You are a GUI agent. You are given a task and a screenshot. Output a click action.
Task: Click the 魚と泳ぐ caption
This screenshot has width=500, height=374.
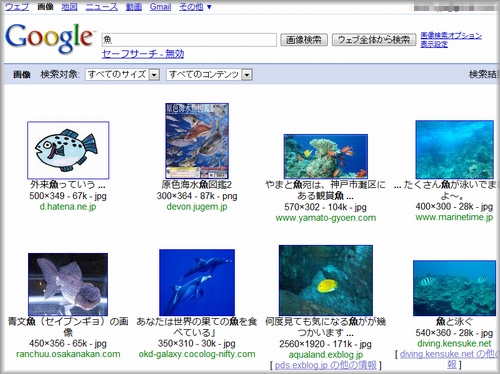454,322
